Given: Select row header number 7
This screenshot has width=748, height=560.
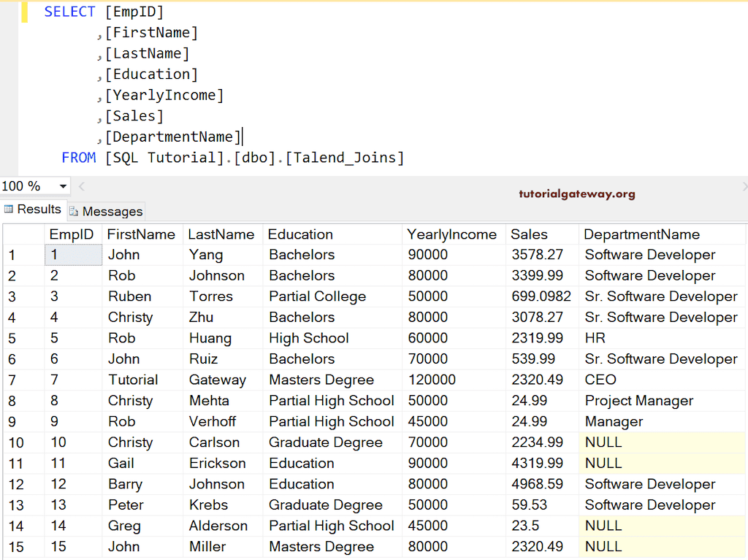Looking at the screenshot, I should (23, 380).
